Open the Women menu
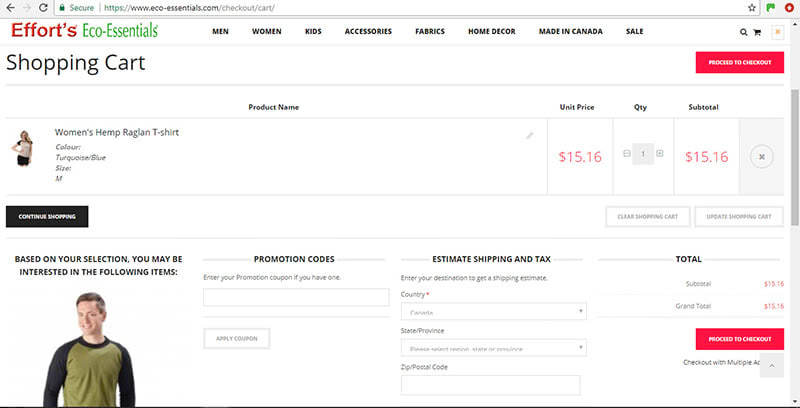This screenshot has height=408, width=800. pyautogui.click(x=267, y=32)
